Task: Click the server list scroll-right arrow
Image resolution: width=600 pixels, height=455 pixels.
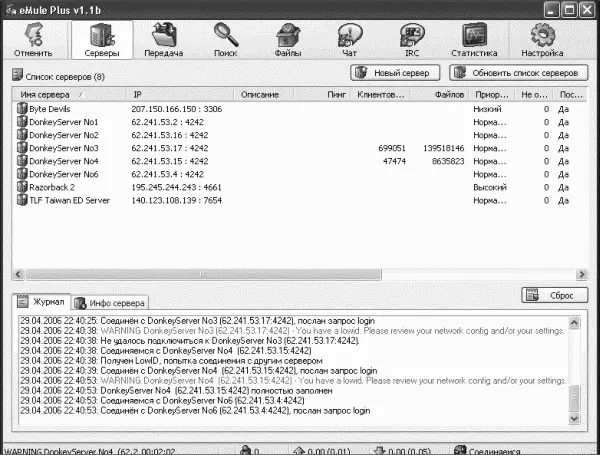Action: (x=582, y=274)
